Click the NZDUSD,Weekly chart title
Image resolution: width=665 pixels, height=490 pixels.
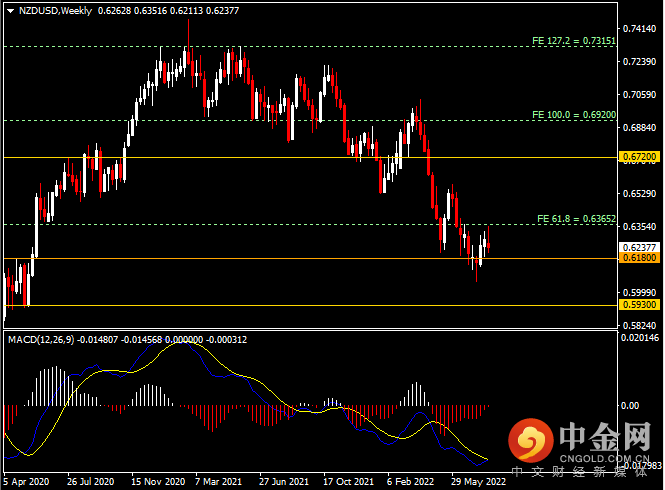(55, 11)
